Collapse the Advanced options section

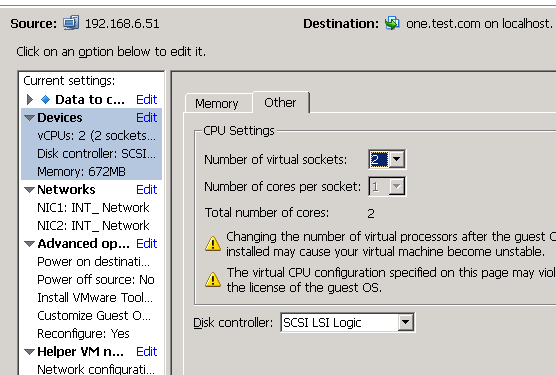click(29, 244)
